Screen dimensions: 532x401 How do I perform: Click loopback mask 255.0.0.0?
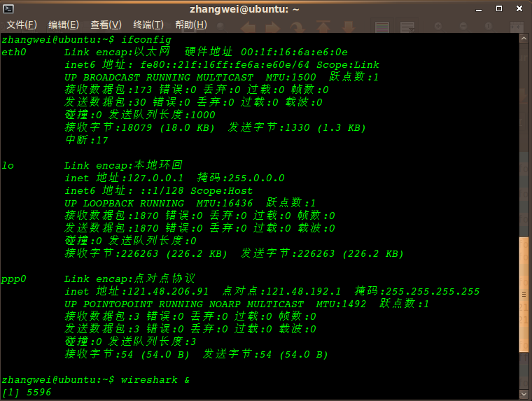[x=256, y=178]
